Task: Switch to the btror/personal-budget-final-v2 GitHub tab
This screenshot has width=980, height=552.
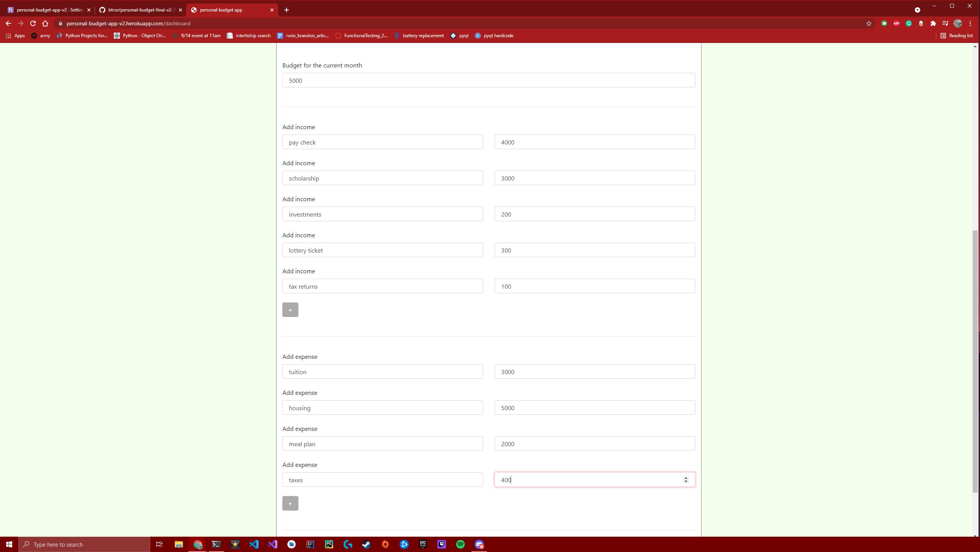Action: pyautogui.click(x=139, y=10)
